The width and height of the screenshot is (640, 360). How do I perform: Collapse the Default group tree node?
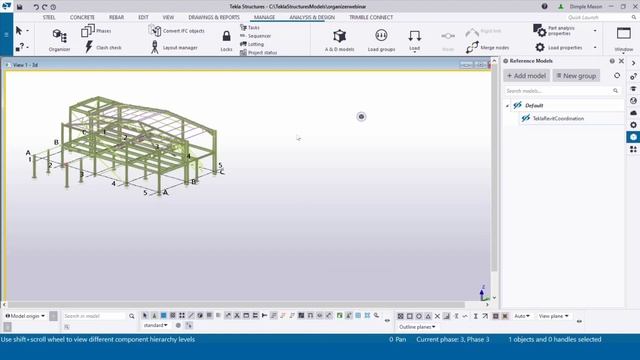(507, 106)
